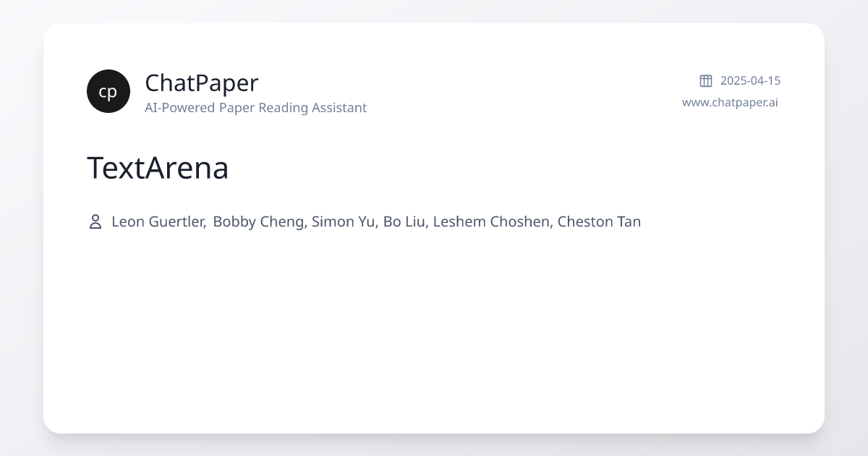868x456 pixels.
Task: Open the TextArena paper title
Action: 158,168
